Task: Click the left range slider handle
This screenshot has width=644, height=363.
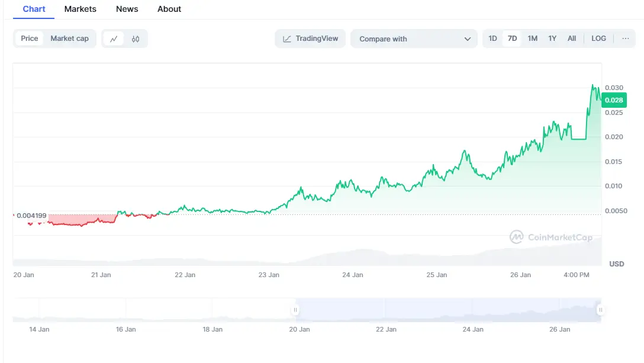Action: coord(295,310)
